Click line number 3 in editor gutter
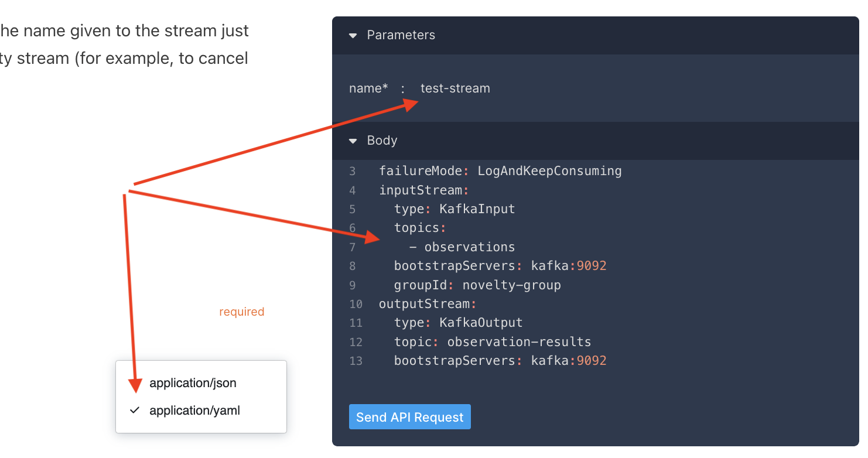 pos(353,172)
